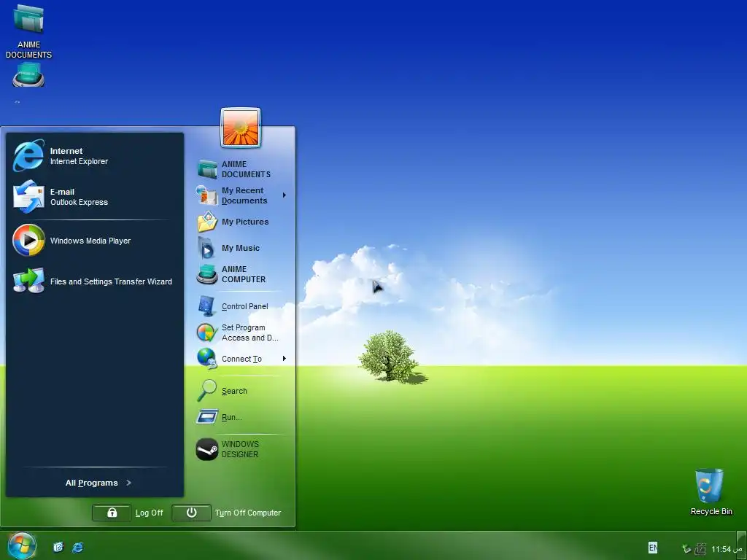Screen dimensions: 747x560
Task: Click the Safely Remove Hardware tray icon
Action: (686, 549)
